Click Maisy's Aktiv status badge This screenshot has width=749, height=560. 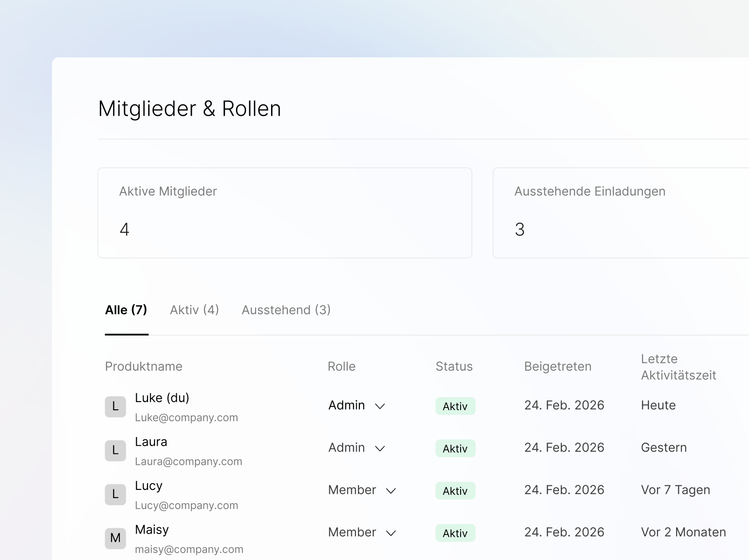pos(455,533)
